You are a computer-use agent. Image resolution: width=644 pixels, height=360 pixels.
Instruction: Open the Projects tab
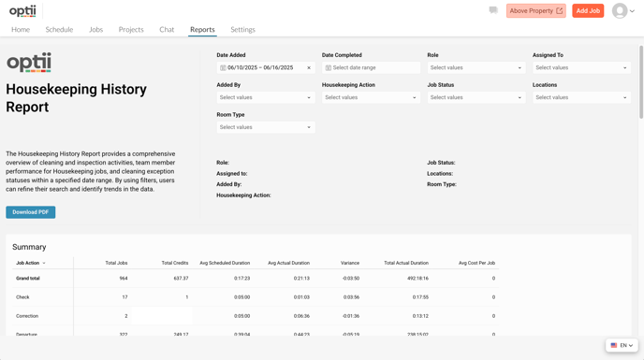(131, 30)
